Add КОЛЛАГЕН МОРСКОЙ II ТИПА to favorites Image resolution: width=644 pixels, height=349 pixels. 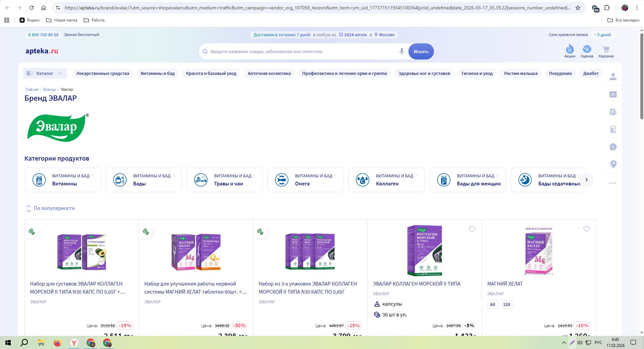pyautogui.click(x=472, y=229)
